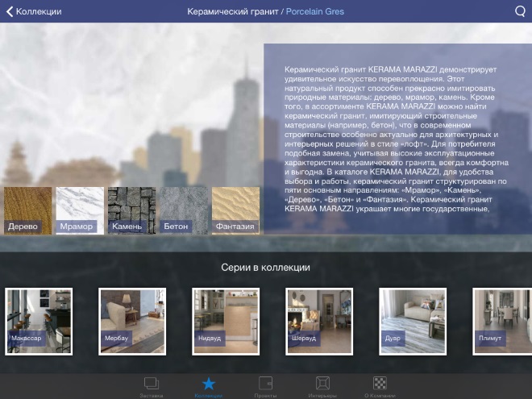
Task: Go back to Коллекции via chevron
Action: [x=10, y=11]
